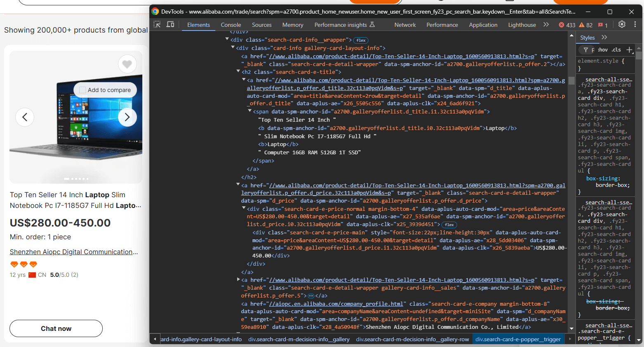Select div.search-card-e-popper__trigger breadcrumb
Image resolution: width=644 pixels, height=347 pixels.
coord(518,339)
